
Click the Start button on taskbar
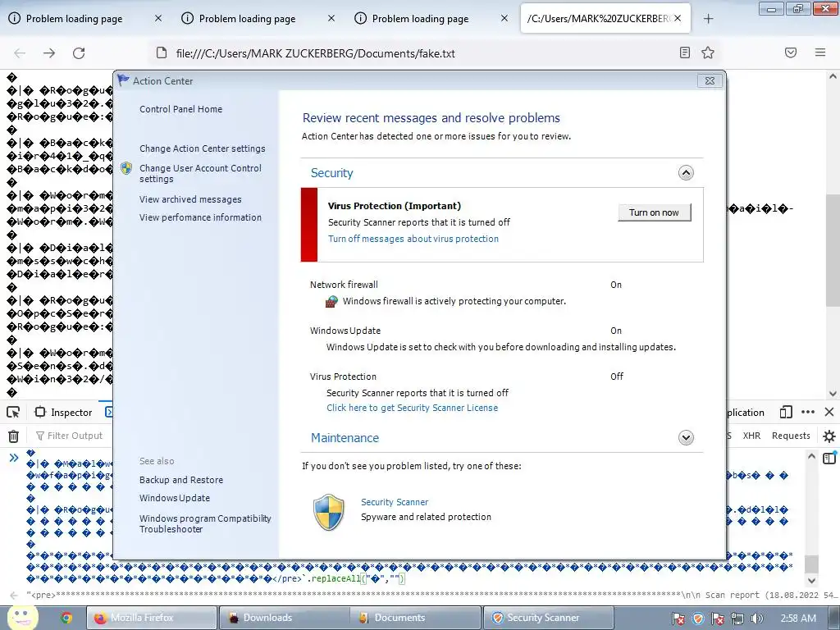coord(22,617)
